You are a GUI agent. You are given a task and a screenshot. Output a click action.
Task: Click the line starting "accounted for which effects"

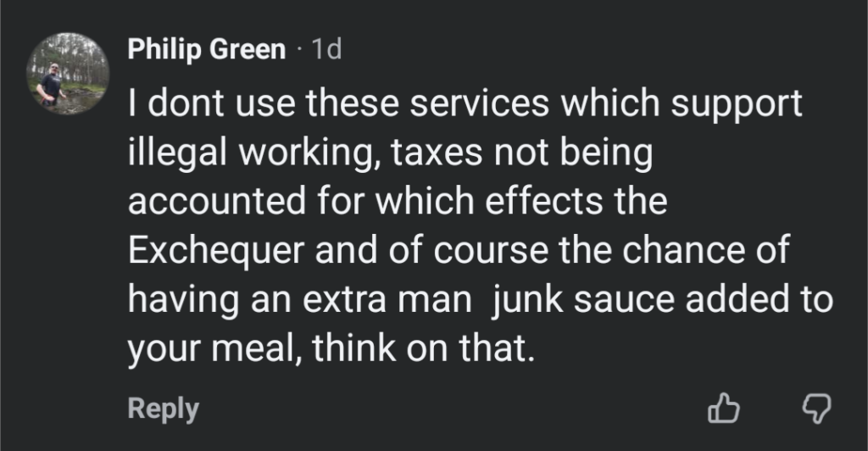point(397,203)
